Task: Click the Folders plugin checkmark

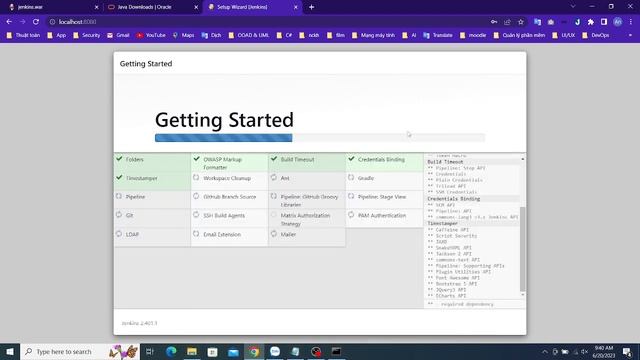Action: tap(119, 159)
